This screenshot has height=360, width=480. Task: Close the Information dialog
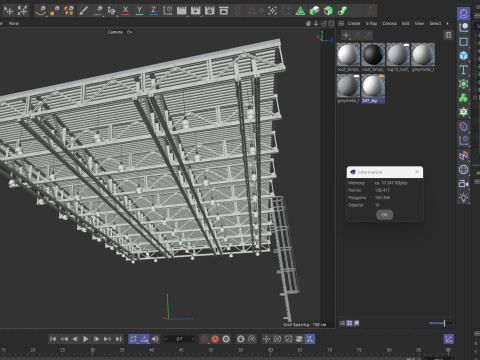[417, 172]
